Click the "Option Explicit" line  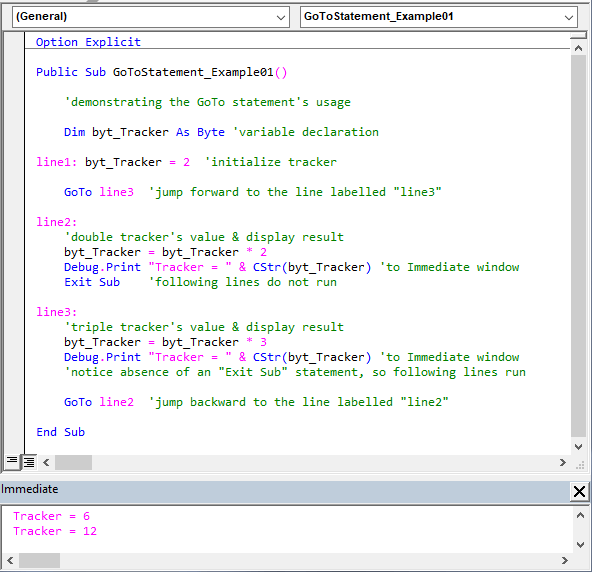88,42
